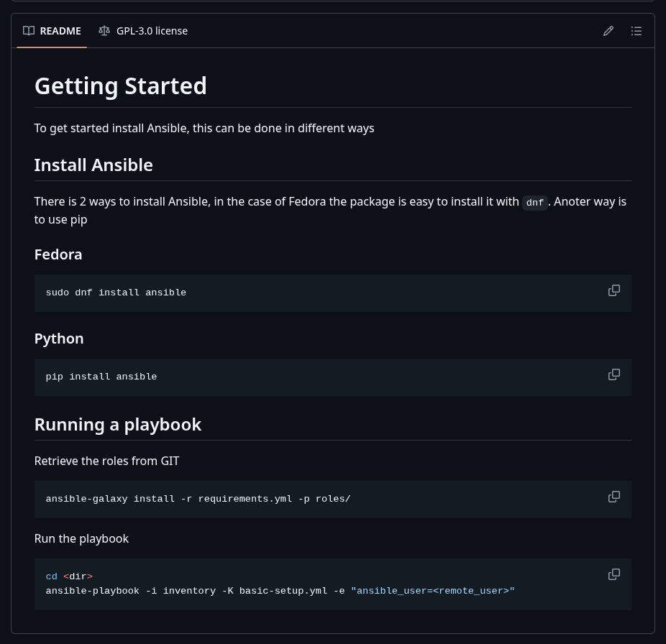Click inside the 'sudo dnf install ansible' text

(x=116, y=293)
